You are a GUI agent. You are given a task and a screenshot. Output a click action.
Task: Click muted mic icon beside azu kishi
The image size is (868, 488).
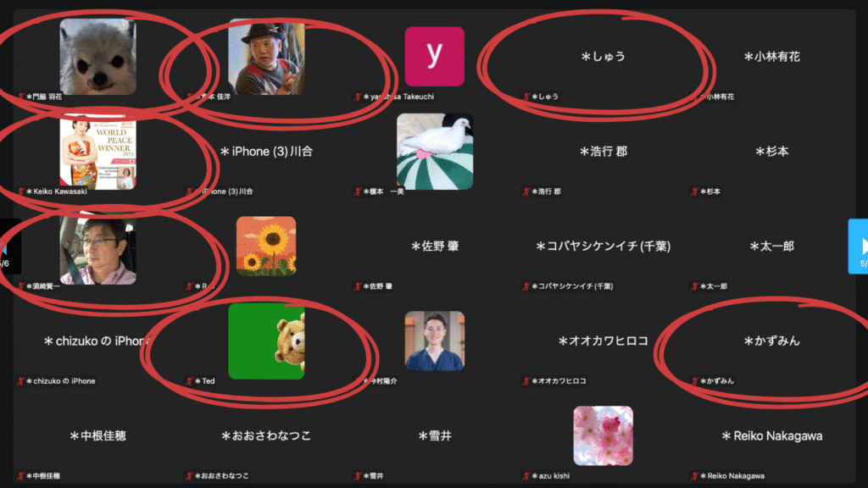pos(526,476)
